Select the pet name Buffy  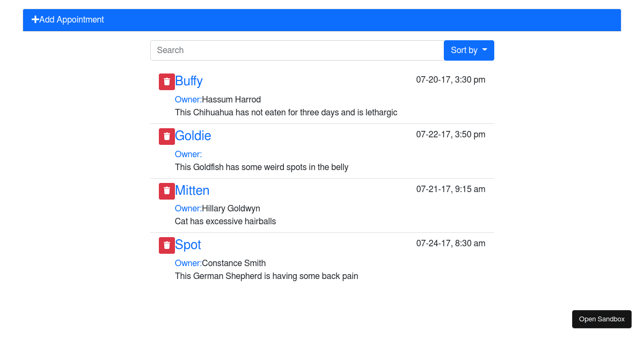coord(189,81)
